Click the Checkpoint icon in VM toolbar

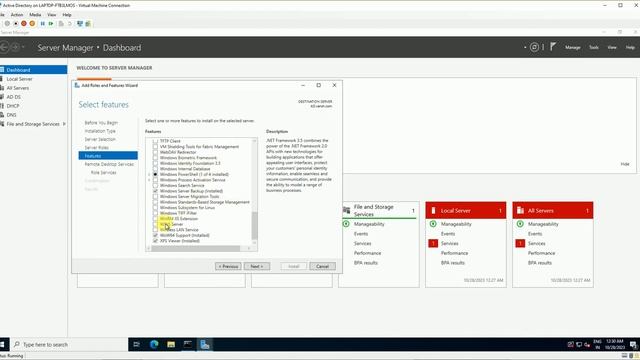[x=61, y=24]
